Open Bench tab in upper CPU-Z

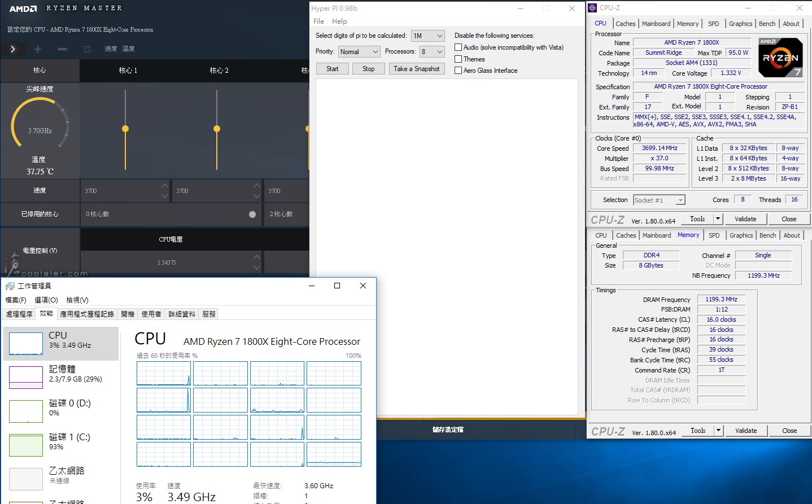(767, 24)
